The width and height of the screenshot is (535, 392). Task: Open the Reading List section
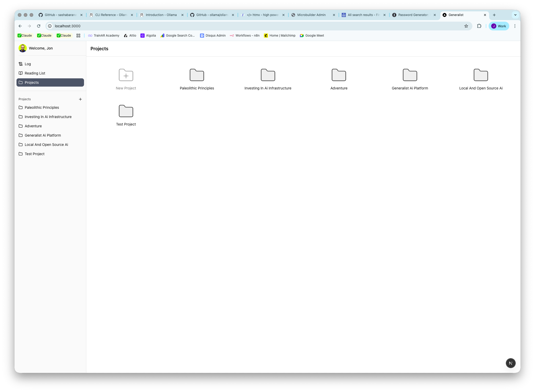click(x=35, y=73)
